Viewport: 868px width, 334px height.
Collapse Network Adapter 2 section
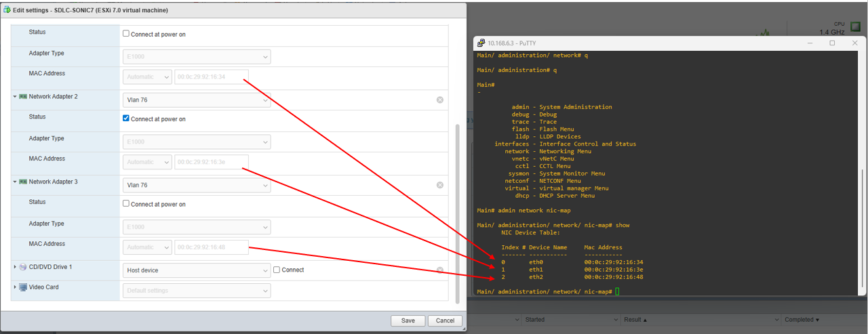[x=15, y=97]
